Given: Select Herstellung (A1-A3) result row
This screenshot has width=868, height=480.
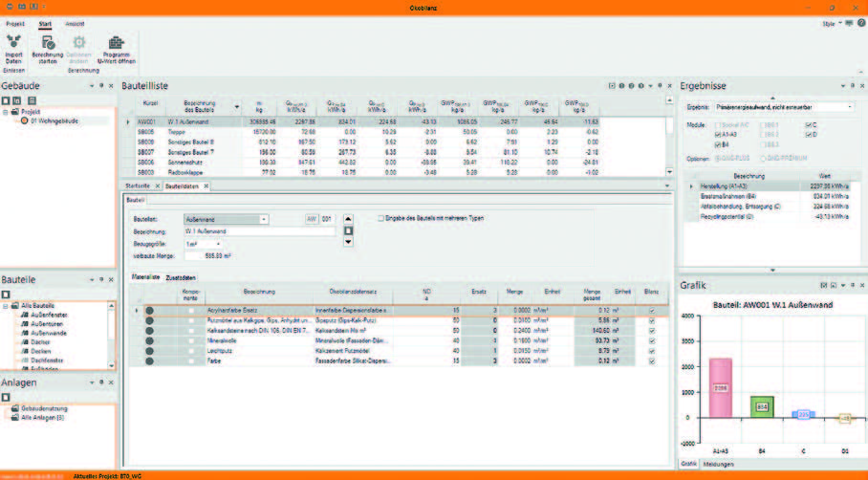Looking at the screenshot, I should 774,186.
